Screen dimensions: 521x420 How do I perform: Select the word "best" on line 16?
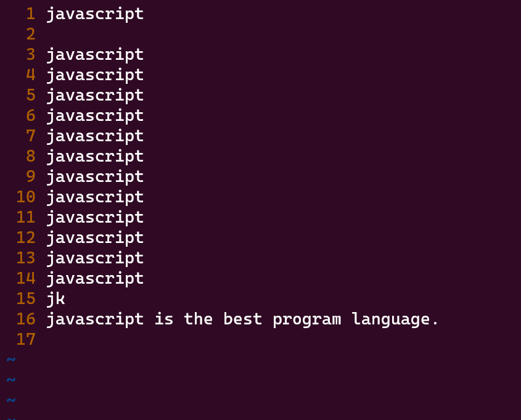point(242,319)
